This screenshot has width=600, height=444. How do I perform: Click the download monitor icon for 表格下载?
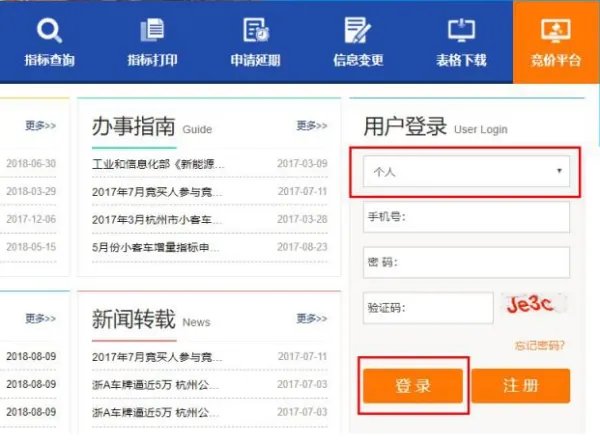coord(461,30)
